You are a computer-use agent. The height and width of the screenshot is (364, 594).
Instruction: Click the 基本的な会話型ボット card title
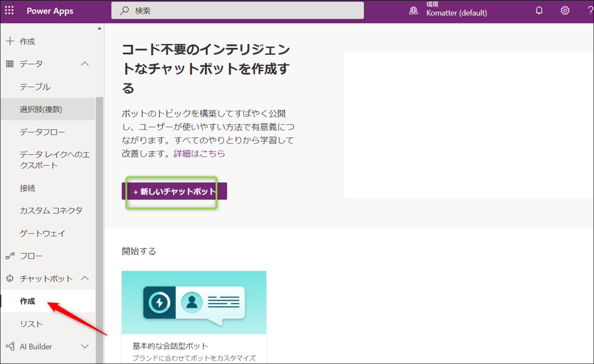pyautogui.click(x=170, y=346)
